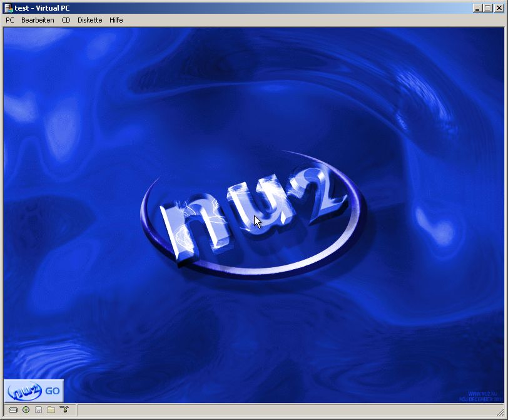Viewport: 508px width, 420px height.
Task: Click the network adapter status icon
Action: pos(64,410)
